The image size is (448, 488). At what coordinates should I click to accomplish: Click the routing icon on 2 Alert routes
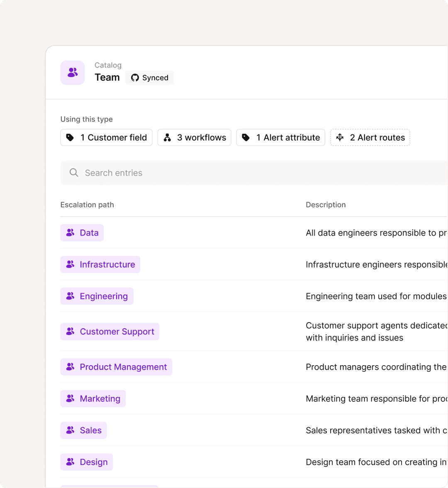pos(340,137)
